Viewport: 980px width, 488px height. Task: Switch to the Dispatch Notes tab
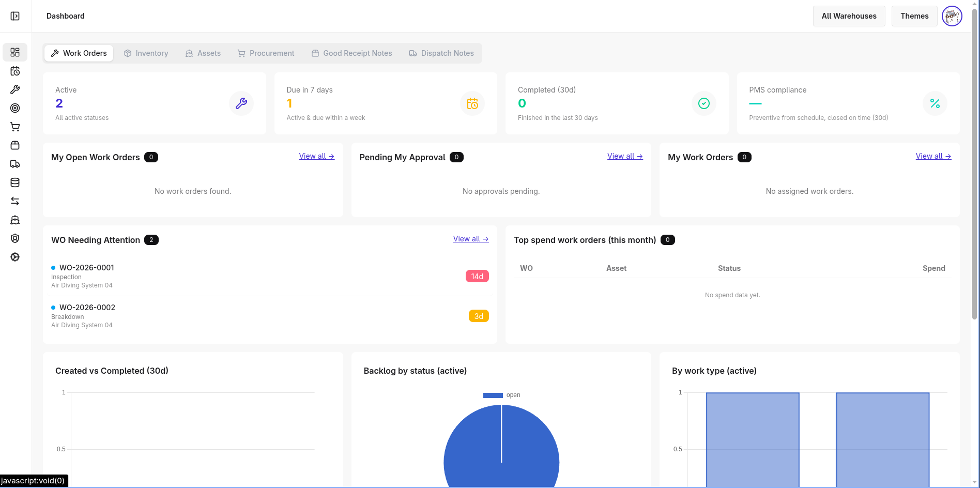click(x=441, y=53)
